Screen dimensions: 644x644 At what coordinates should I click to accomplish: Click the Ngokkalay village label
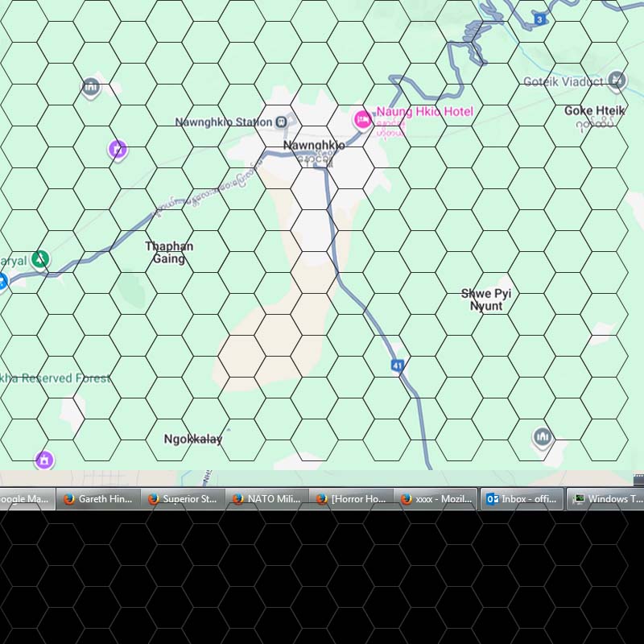193,439
